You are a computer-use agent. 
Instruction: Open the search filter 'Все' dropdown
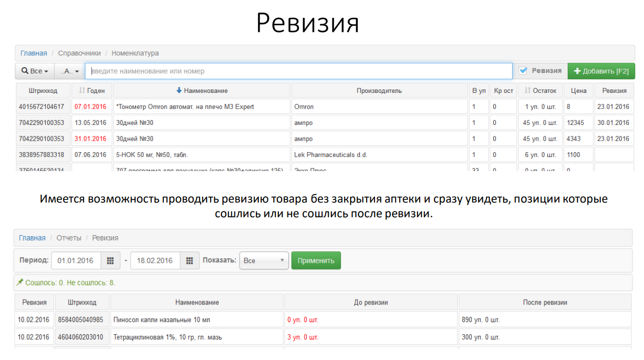pyautogui.click(x=35, y=71)
